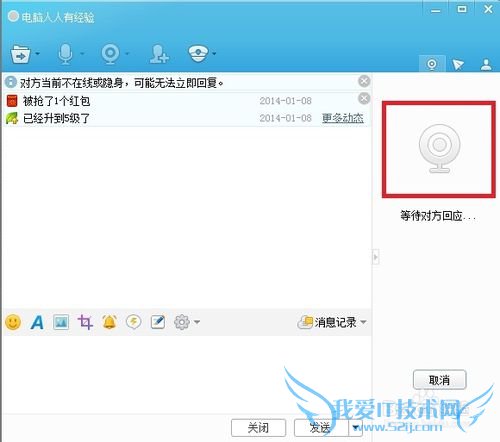Open the police hat report icon
The width and height of the screenshot is (500, 442).
coord(198,53)
